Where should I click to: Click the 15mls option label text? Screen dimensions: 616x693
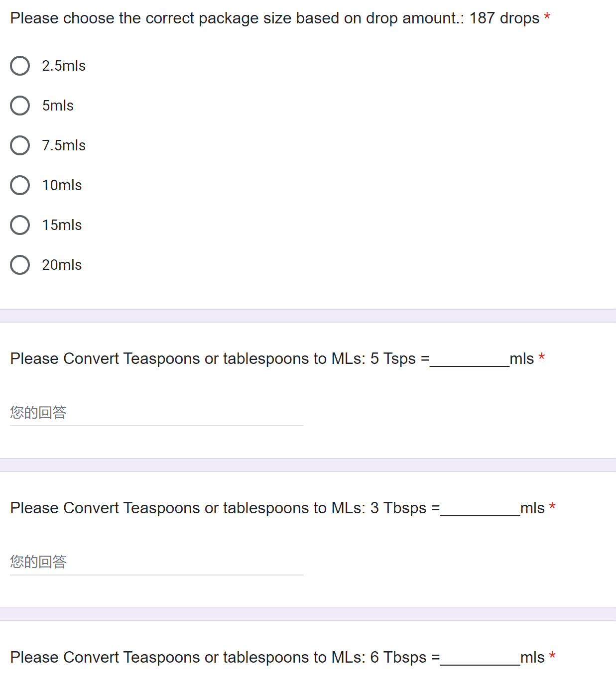[61, 225]
